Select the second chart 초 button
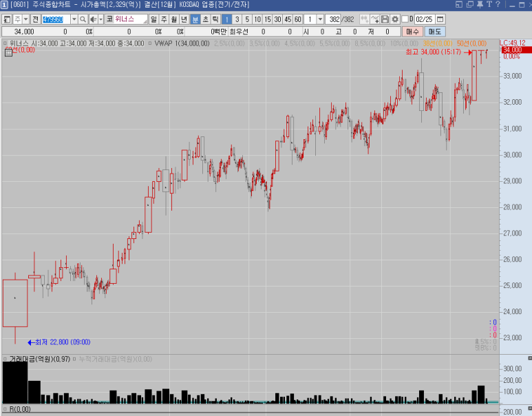 tap(205, 19)
